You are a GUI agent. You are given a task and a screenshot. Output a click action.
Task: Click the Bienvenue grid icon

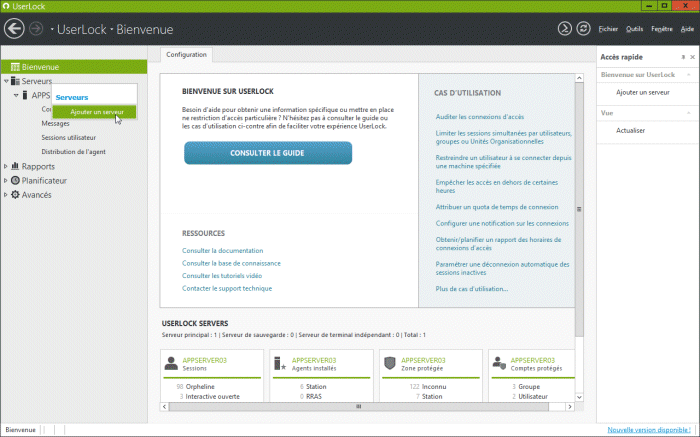(x=15, y=67)
